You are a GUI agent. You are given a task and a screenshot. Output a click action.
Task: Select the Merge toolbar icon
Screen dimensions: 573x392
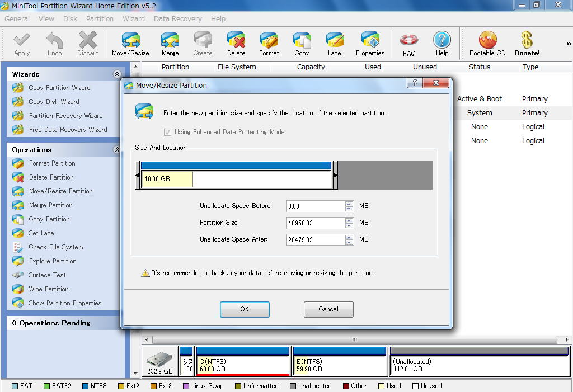point(170,44)
